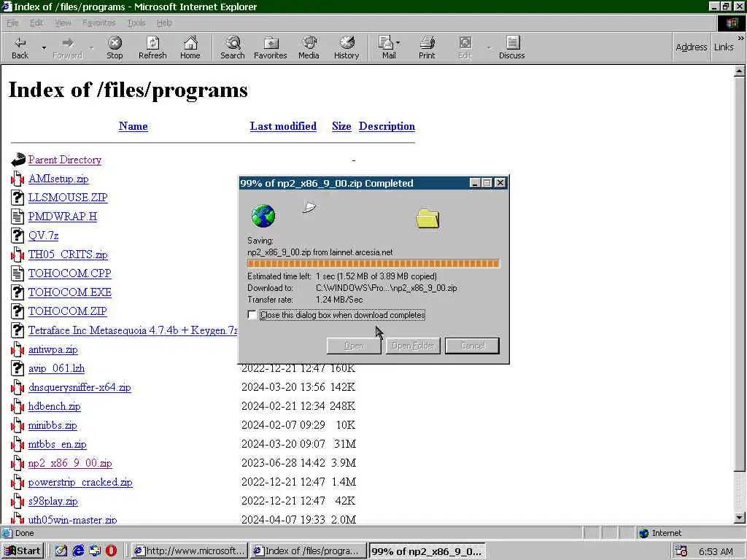
Task: Switch to microsoft.com taskbar window
Action: click(189, 551)
